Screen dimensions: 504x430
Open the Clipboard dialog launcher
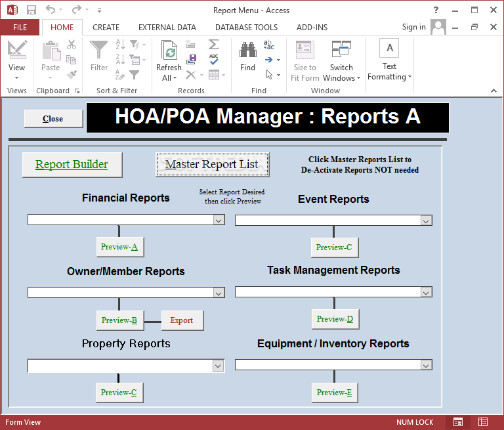point(77,91)
